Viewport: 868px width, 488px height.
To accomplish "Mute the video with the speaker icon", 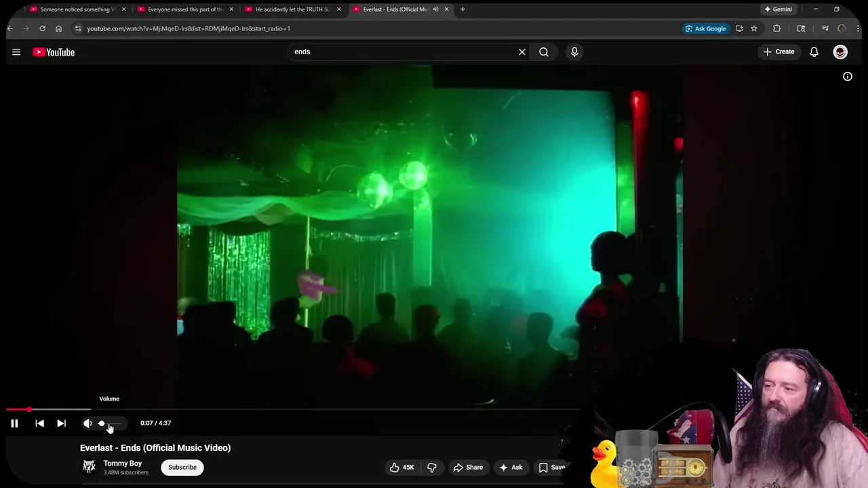I will [x=87, y=423].
